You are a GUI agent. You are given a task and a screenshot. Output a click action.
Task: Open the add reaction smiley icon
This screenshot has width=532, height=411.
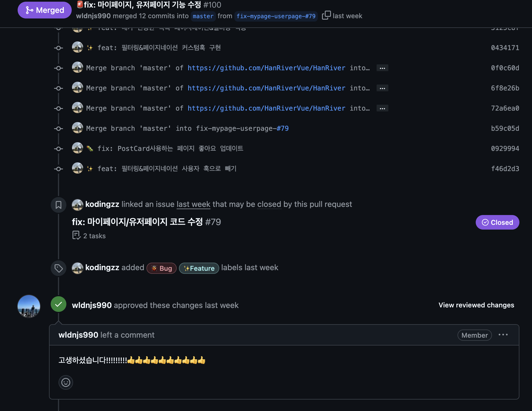[66, 382]
